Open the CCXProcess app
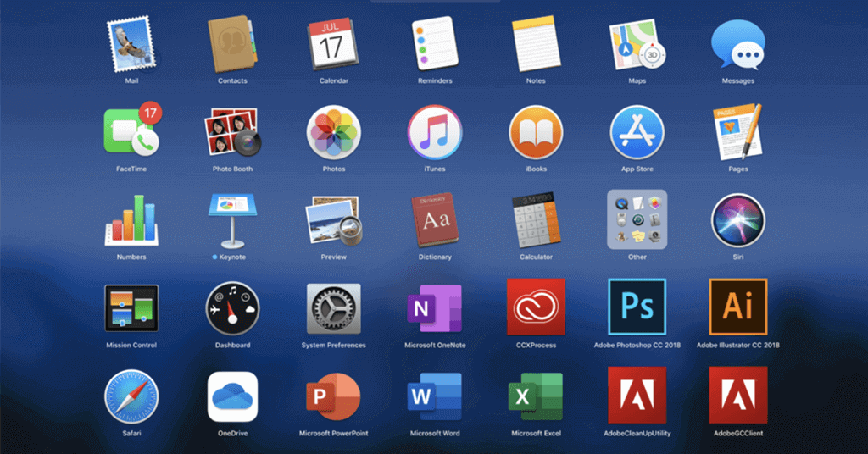The height and width of the screenshot is (454, 868). pos(536,307)
